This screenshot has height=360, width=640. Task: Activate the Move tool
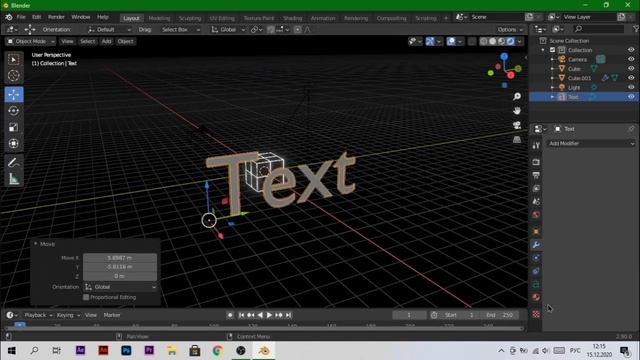(x=13, y=94)
